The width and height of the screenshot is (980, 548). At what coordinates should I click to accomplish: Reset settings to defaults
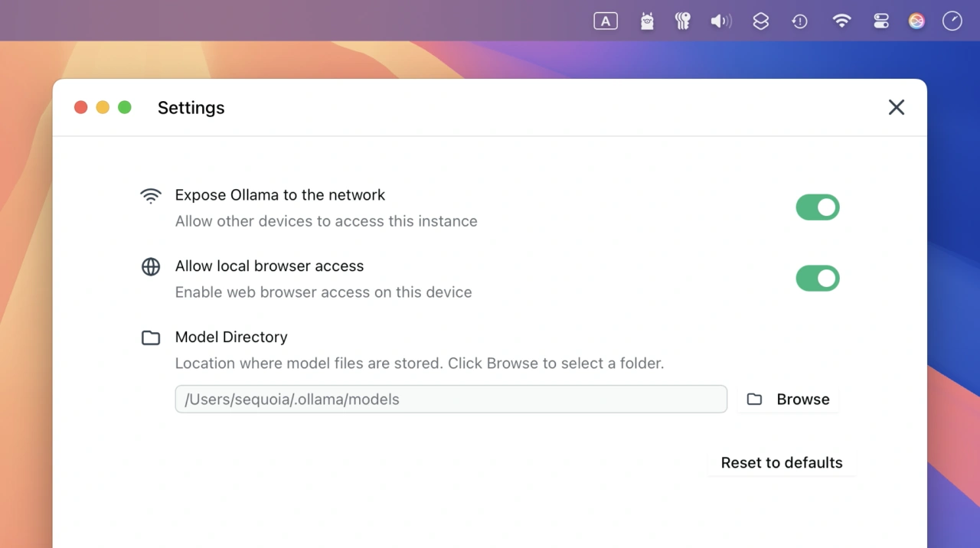pos(782,463)
